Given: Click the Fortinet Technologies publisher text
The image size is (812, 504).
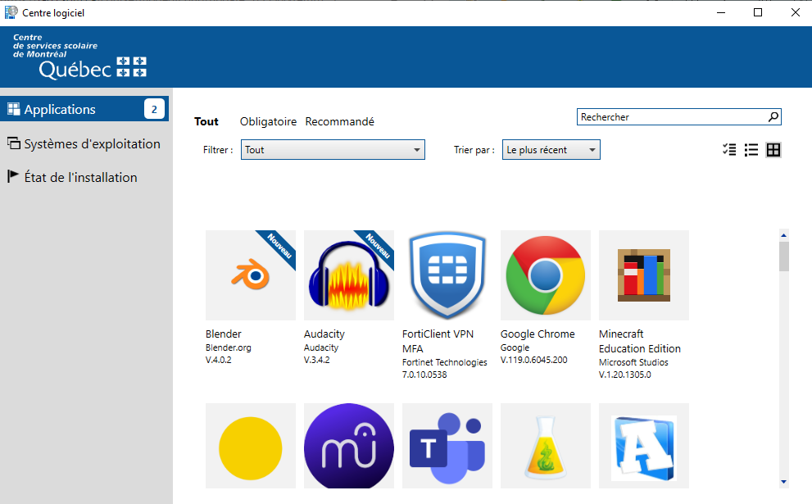Looking at the screenshot, I should (445, 362).
